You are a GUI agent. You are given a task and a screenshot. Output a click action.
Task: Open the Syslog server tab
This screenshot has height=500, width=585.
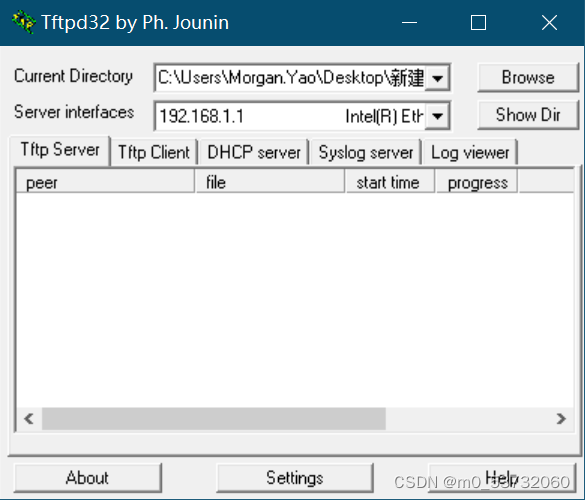(366, 152)
